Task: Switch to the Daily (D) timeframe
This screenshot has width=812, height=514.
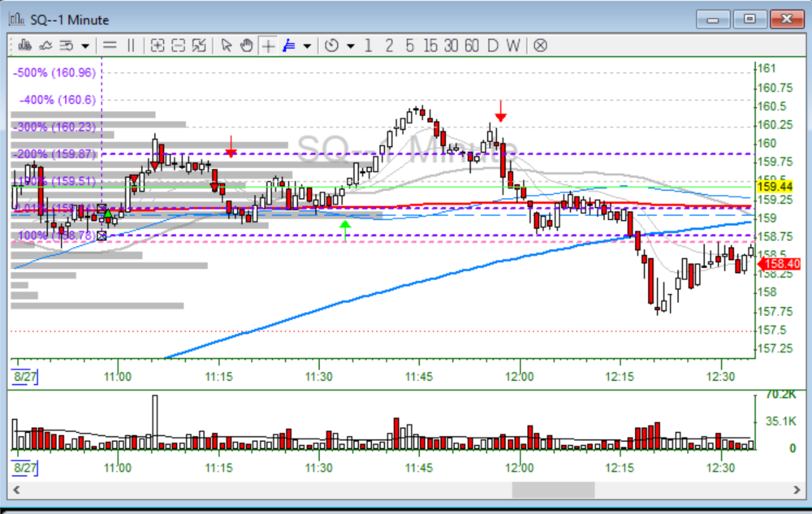Action: (x=492, y=45)
